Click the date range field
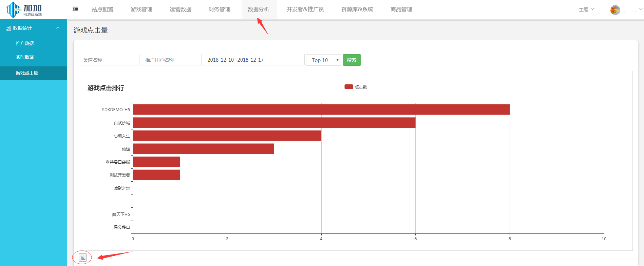Screen dimensions: 644x266 tap(253, 60)
